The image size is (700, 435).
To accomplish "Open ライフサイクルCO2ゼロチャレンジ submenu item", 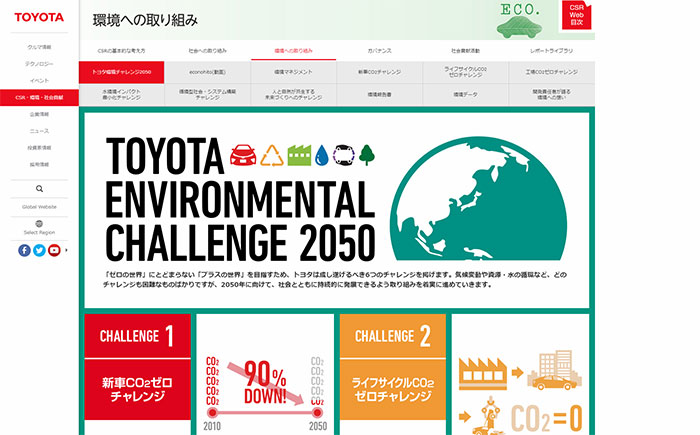I will (465, 72).
